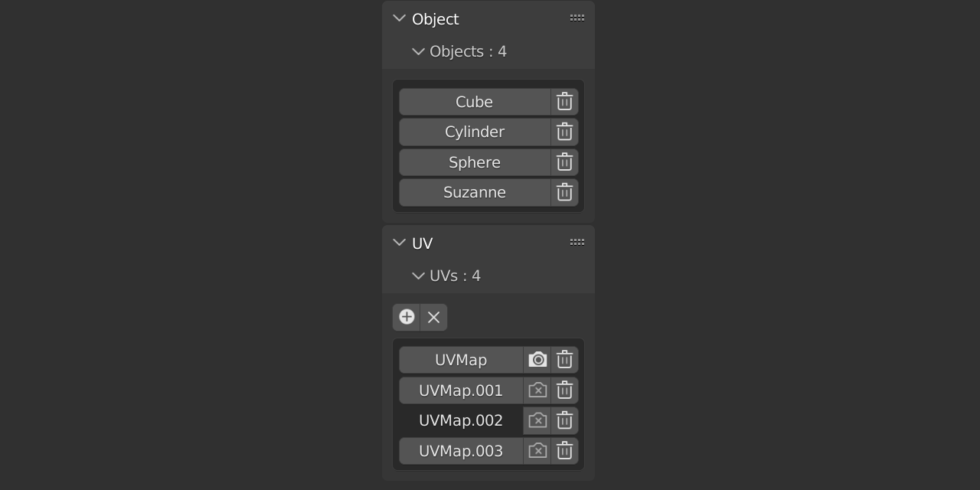Collapse the Object panel header chevron
980x490 pixels.
coord(398,18)
